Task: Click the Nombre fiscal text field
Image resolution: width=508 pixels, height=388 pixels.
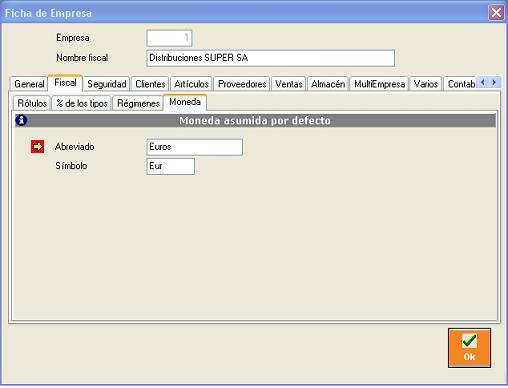Action: (271, 58)
